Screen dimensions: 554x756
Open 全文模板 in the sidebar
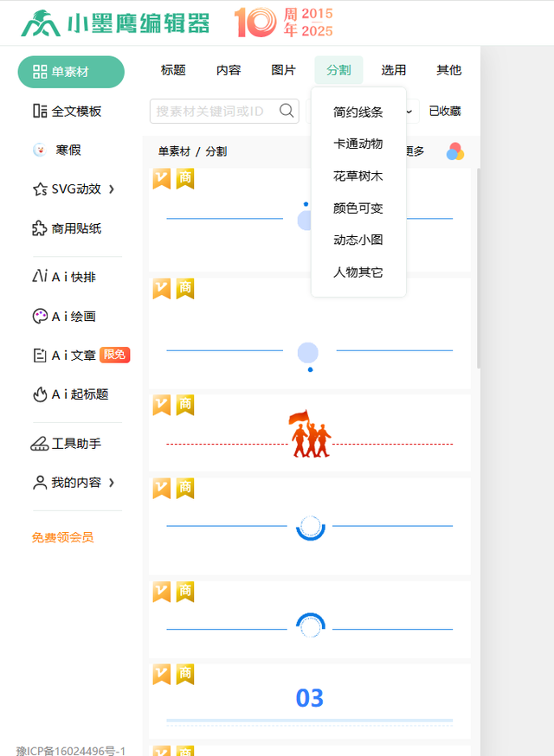[x=76, y=112]
